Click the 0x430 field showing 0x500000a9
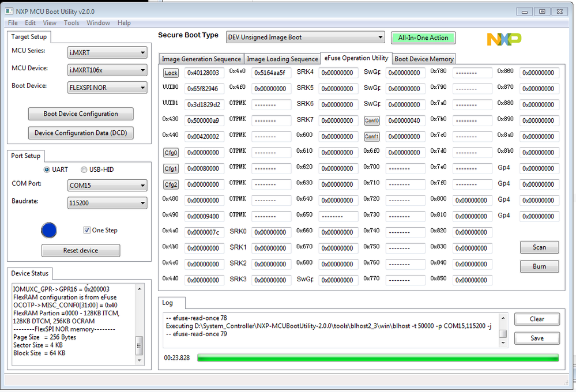 point(204,120)
